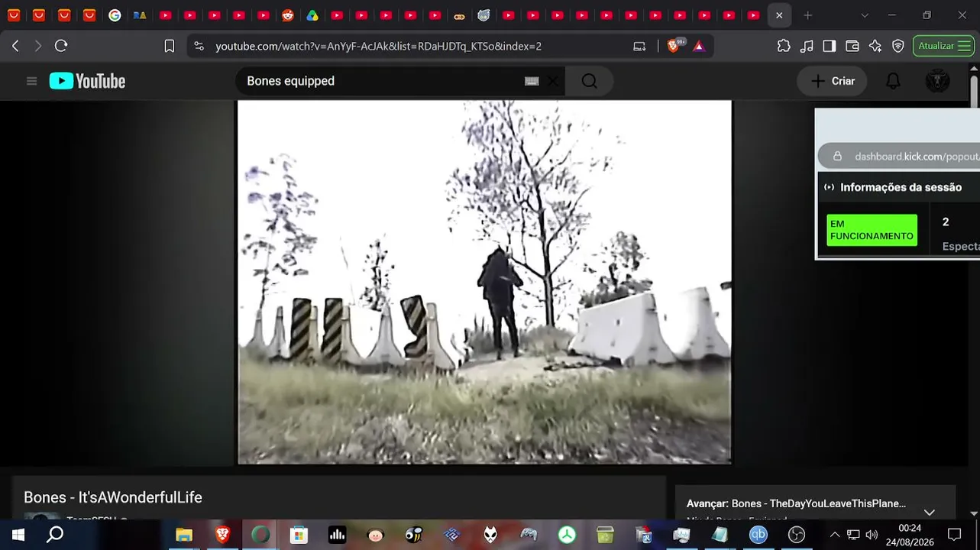Click the dashboard.kick.com address in Kick popout
Viewport: 980px width, 550px height.
pyautogui.click(x=917, y=157)
